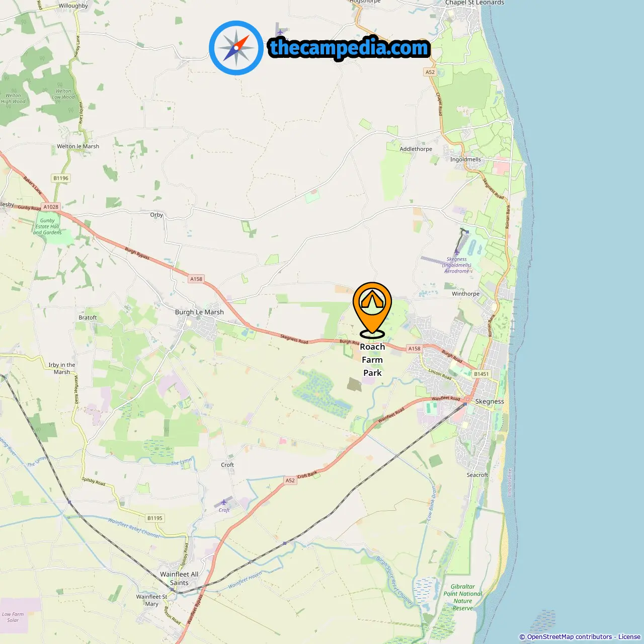Click the Skegness Aerodrome airport icon
Viewport: 644px width, 644px height.
(457, 253)
